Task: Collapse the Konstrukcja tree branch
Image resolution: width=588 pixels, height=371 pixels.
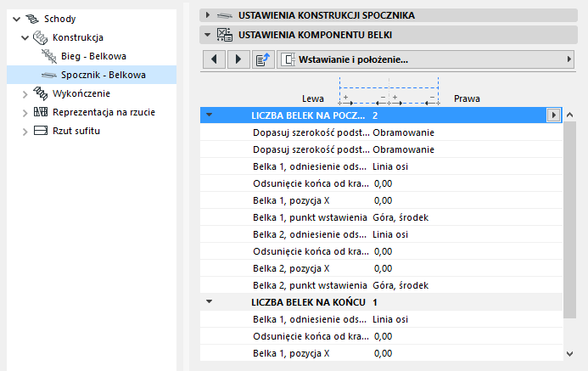Action: pos(25,37)
